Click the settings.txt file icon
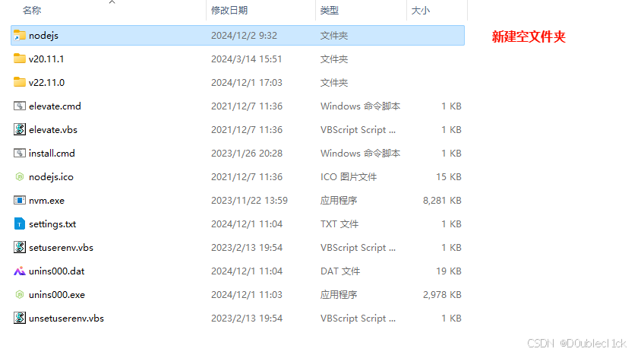Image resolution: width=644 pixels, height=355 pixels. (19, 224)
